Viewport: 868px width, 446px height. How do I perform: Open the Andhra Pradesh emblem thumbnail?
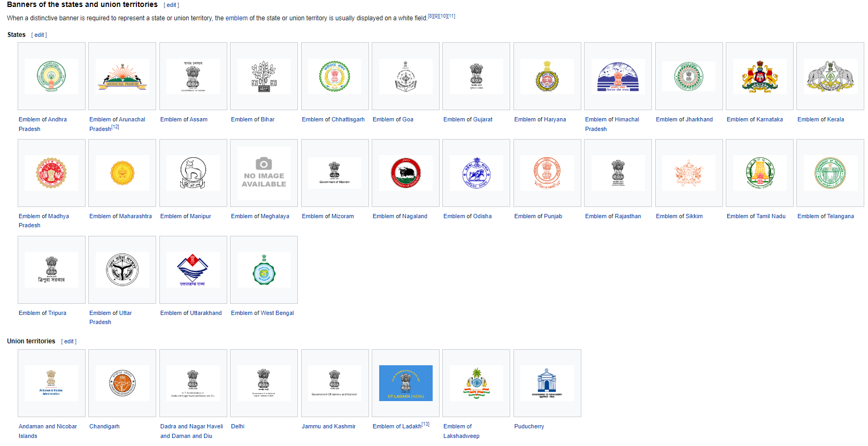(x=51, y=76)
